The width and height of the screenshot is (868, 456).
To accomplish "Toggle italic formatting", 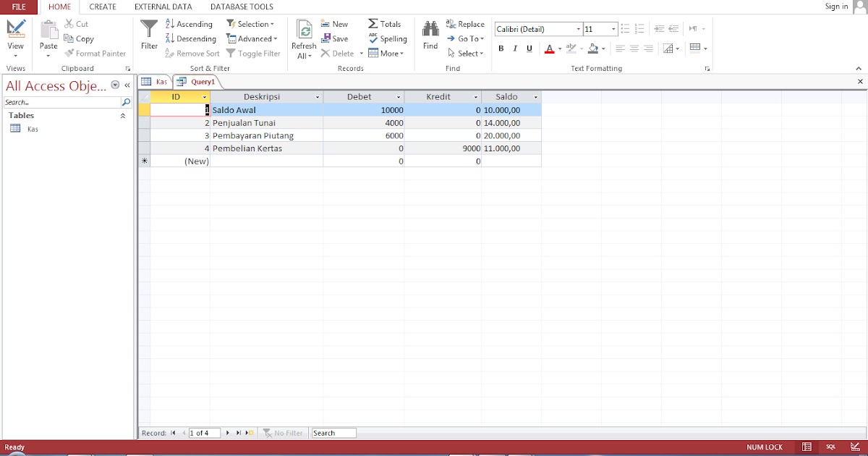I will [x=514, y=48].
